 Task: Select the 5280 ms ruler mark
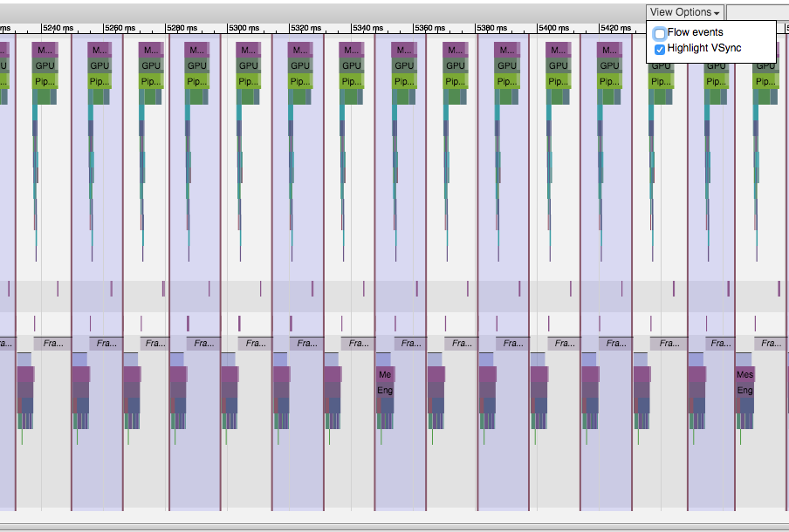pos(182,28)
